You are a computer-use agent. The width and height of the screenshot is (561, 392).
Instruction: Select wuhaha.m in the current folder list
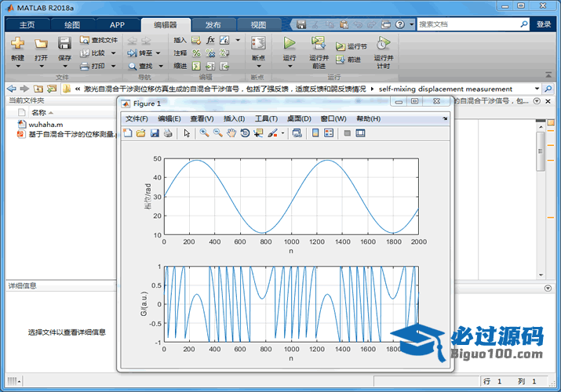click(x=46, y=124)
